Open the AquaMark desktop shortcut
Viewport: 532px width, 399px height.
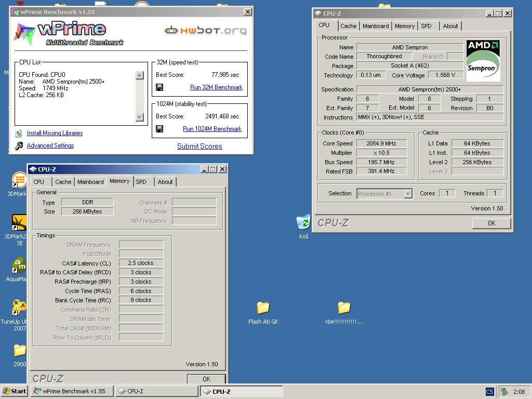[19, 265]
